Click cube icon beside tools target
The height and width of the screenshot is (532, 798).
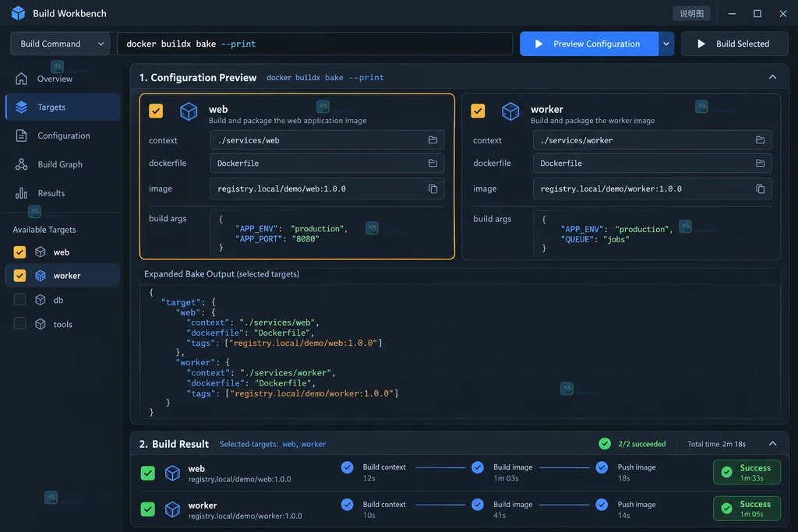[x=41, y=325]
